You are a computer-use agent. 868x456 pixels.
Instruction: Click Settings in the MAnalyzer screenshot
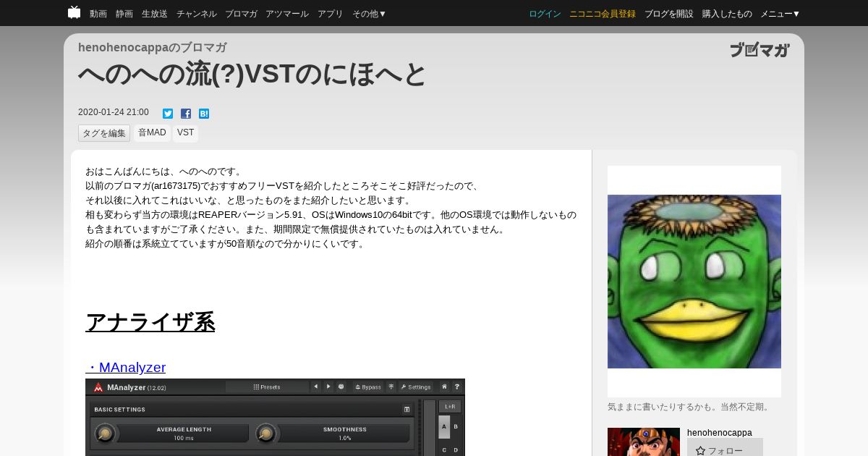click(x=416, y=387)
